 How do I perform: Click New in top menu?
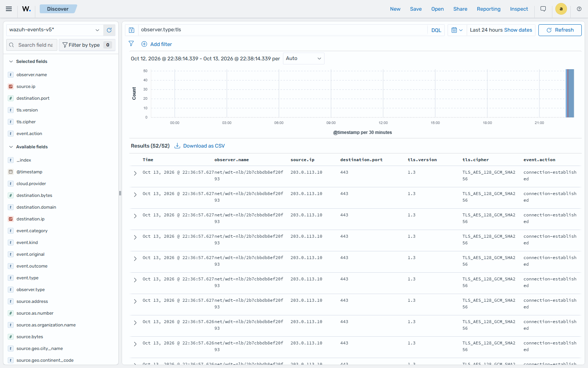pyautogui.click(x=395, y=9)
